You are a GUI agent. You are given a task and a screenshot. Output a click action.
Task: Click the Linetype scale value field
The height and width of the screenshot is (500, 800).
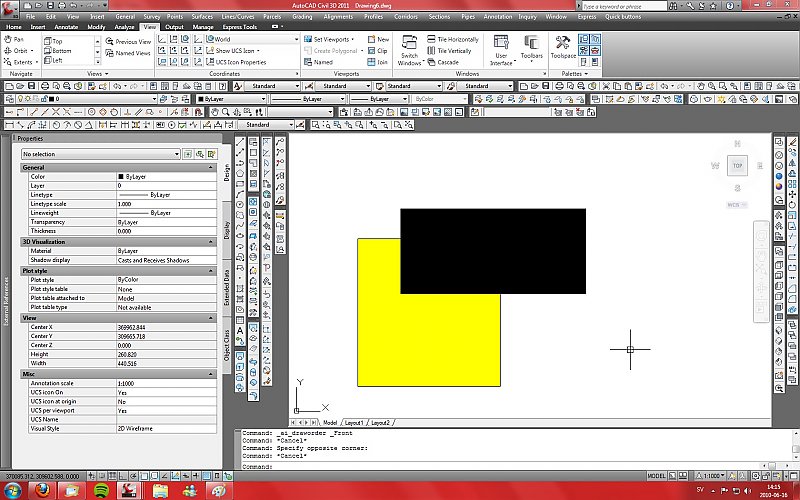[x=166, y=204]
